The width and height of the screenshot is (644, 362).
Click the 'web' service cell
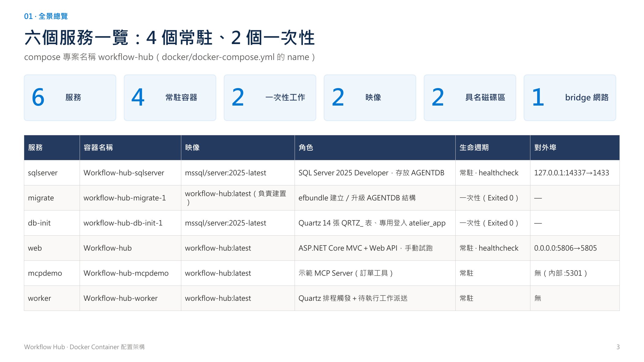pyautogui.click(x=52, y=248)
